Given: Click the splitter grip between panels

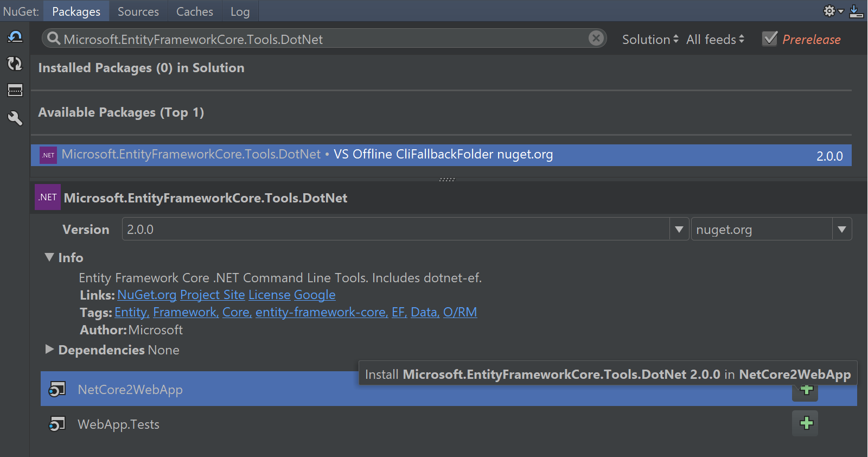Looking at the screenshot, I should click(447, 179).
